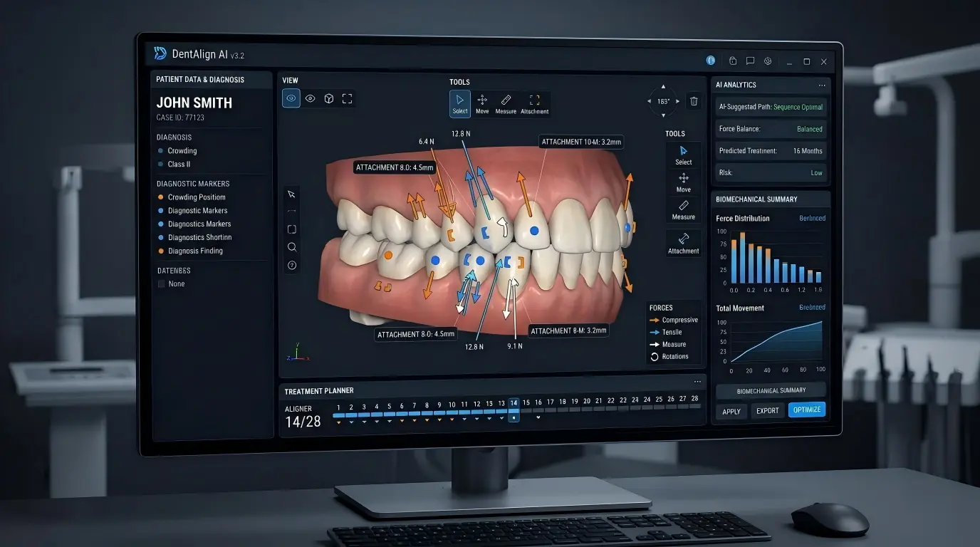This screenshot has height=547, width=980.
Task: Click the square selection icon on the left strip
Action: coord(291,229)
